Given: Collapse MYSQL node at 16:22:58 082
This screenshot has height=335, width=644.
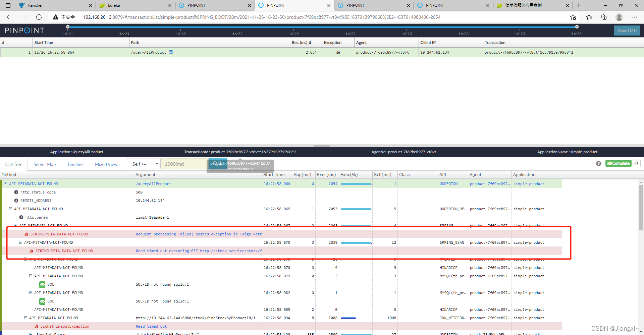Looking at the screenshot, I should (31, 293).
